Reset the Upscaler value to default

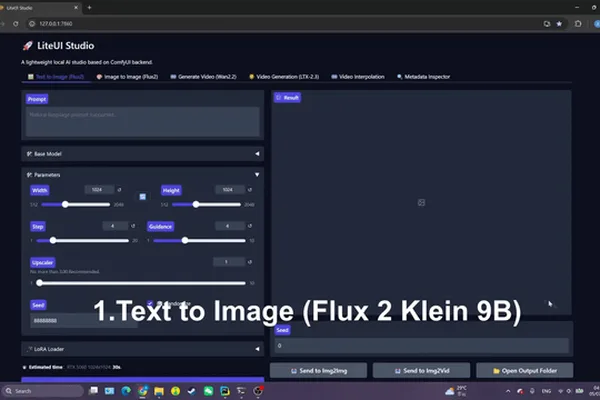coord(250,262)
